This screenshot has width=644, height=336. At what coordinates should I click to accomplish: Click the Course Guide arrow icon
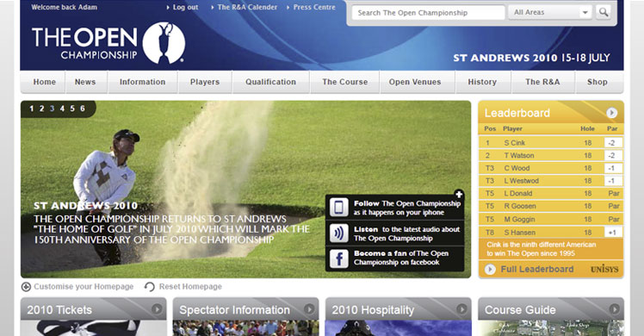click(x=614, y=309)
